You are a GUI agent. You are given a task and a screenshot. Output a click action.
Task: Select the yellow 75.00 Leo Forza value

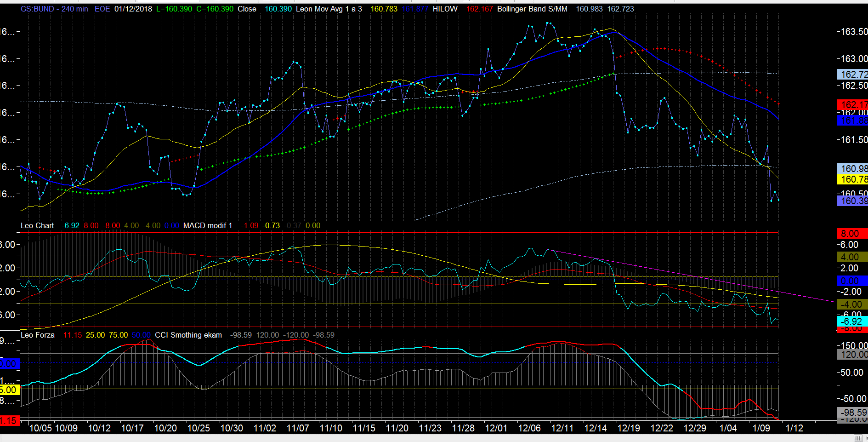119,335
